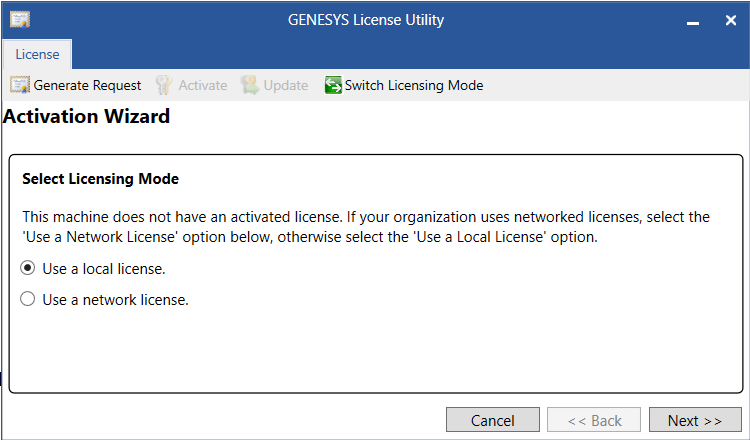750x440 pixels.
Task: Click the Generate Request toolbar icon
Action: click(x=20, y=85)
